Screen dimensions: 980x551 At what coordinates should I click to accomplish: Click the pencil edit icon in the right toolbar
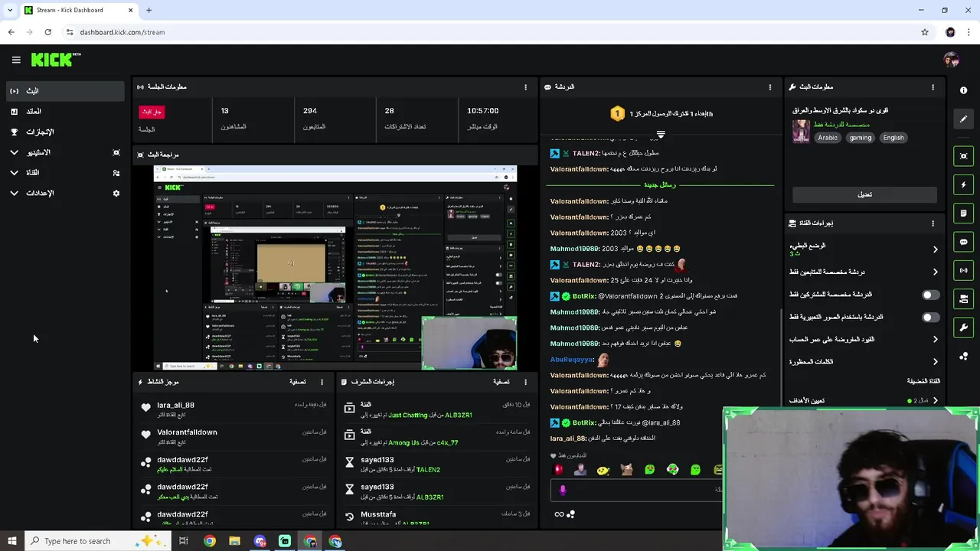pos(963,119)
